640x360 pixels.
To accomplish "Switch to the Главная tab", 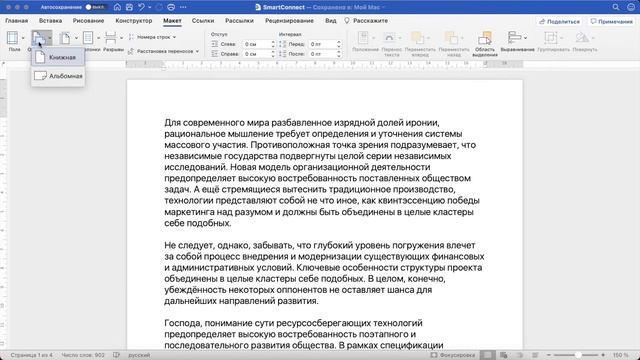I will pyautogui.click(x=16, y=20).
